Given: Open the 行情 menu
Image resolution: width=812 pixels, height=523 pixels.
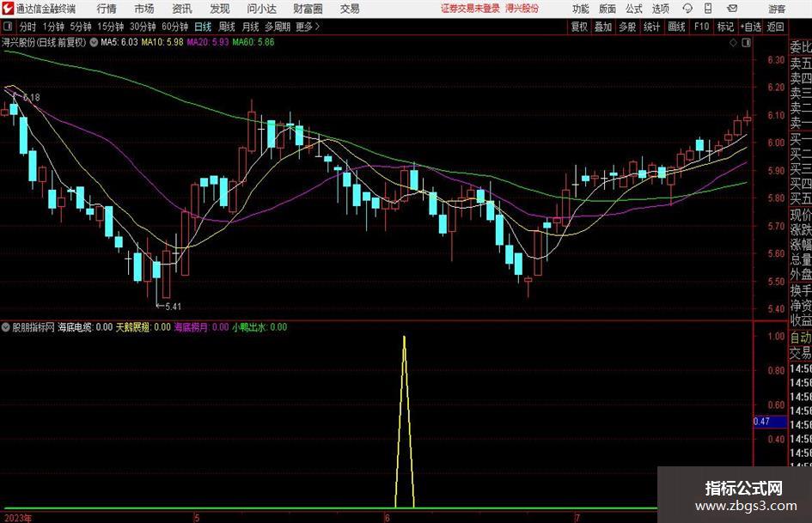Looking at the screenshot, I should 107,9.
